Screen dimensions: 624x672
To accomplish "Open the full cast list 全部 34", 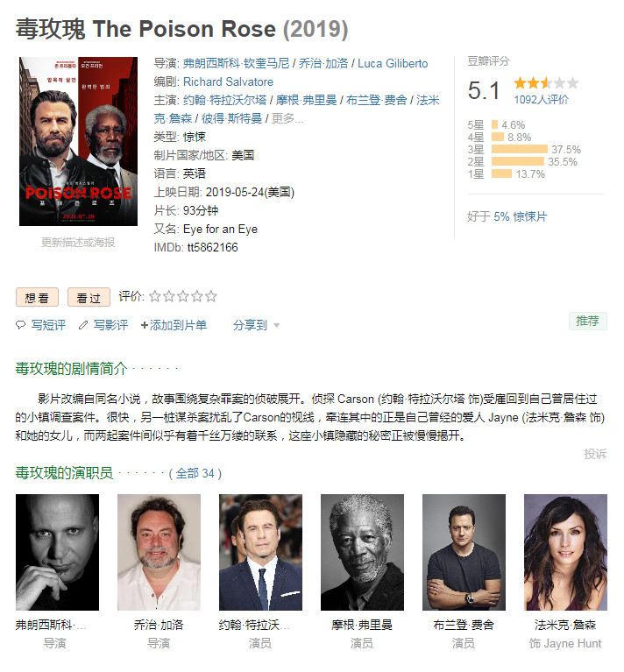I will (x=195, y=474).
